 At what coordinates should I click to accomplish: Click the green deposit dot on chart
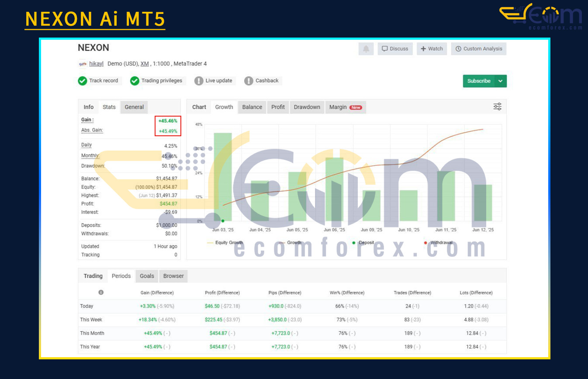pos(223,221)
